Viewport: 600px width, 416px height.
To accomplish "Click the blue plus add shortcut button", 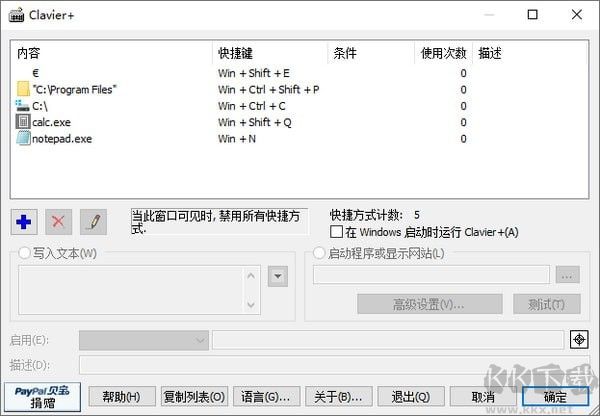I will pyautogui.click(x=24, y=222).
